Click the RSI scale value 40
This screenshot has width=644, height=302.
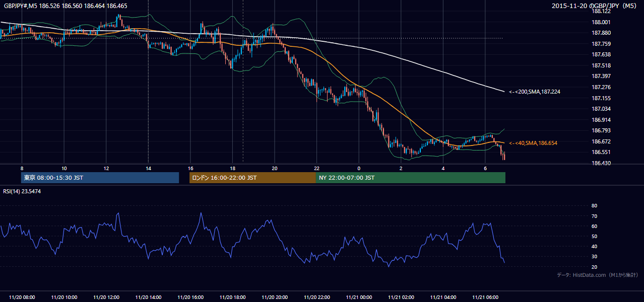[x=594, y=246]
